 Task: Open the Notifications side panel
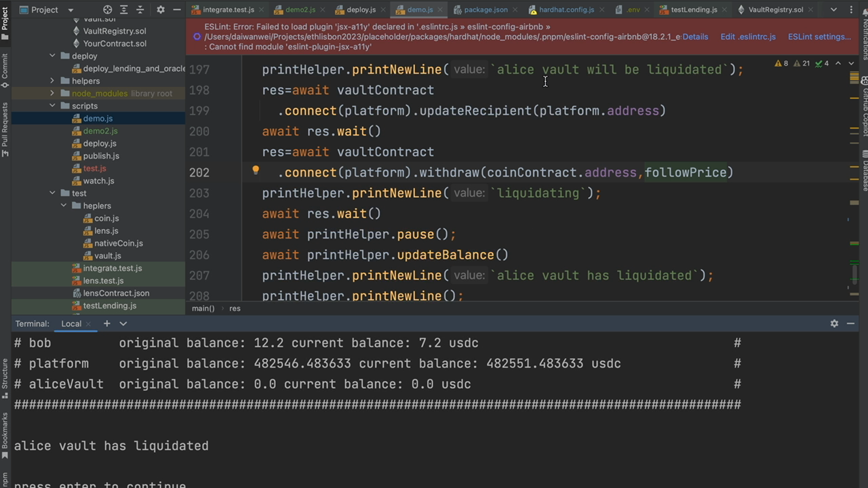click(x=863, y=35)
